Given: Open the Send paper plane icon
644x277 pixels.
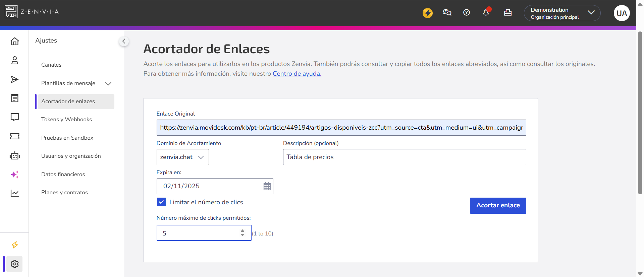Looking at the screenshot, I should point(15,79).
